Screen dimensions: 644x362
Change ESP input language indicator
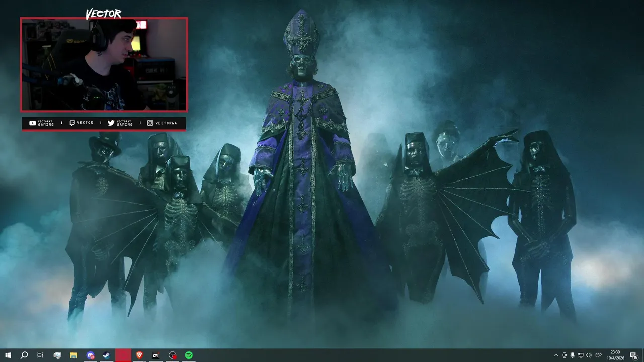pyautogui.click(x=599, y=355)
